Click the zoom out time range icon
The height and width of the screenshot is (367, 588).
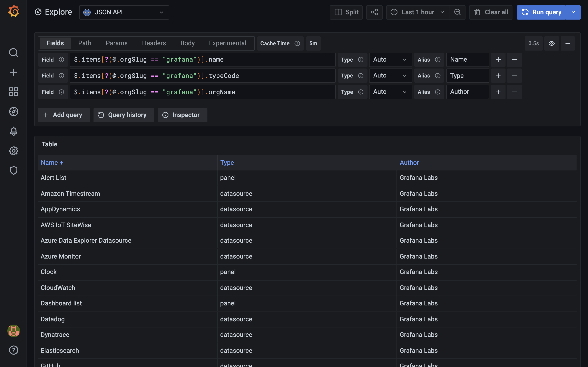[457, 12]
